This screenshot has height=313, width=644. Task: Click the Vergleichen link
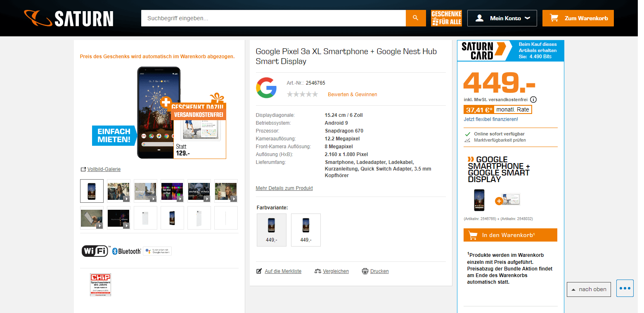tap(336, 271)
